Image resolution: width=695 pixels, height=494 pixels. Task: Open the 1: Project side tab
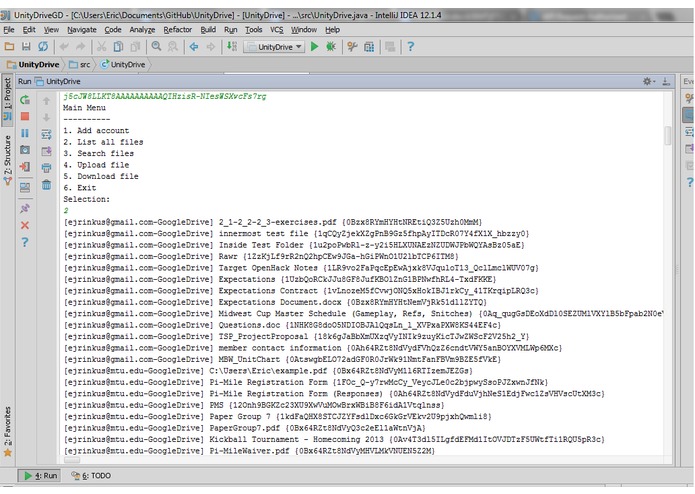pos(8,100)
